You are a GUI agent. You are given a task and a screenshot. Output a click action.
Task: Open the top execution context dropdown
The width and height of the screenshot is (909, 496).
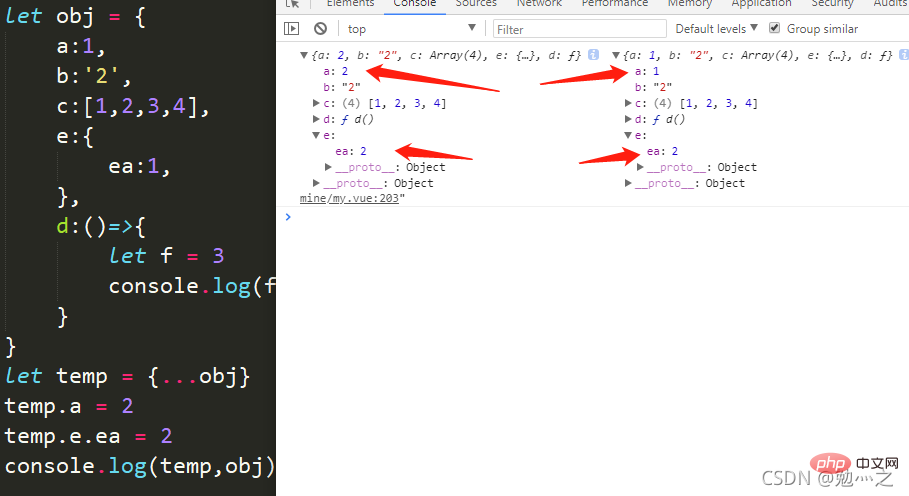click(x=411, y=28)
